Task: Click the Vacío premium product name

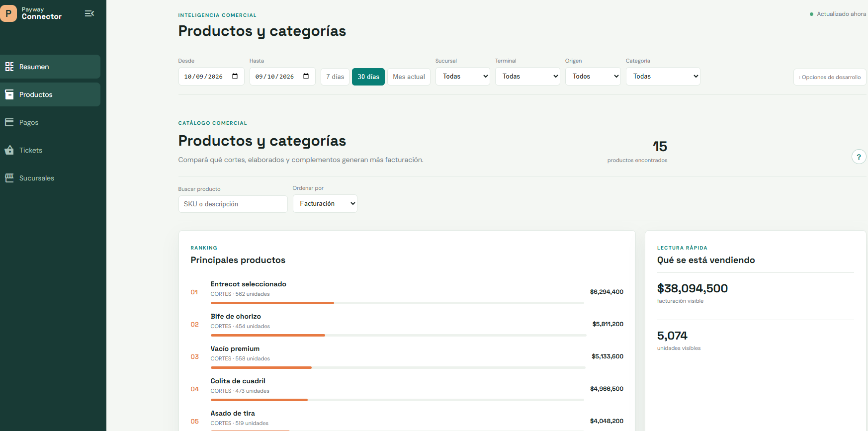Action: pyautogui.click(x=235, y=348)
